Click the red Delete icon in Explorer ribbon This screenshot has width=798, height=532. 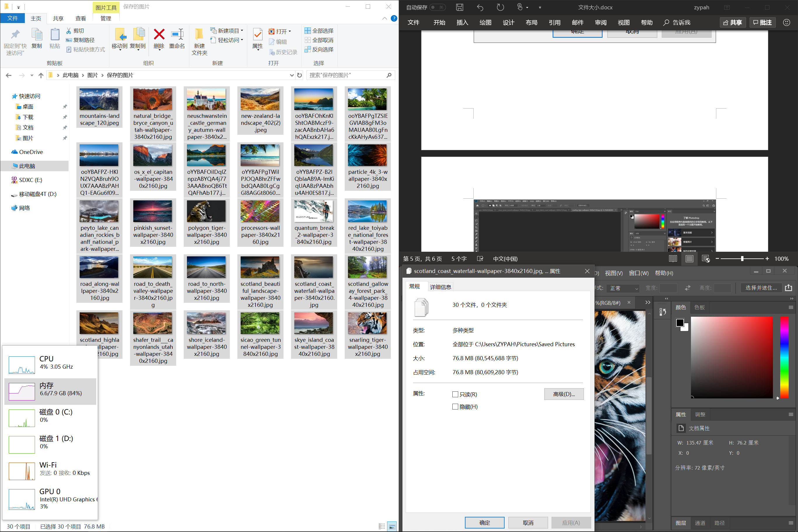click(x=159, y=35)
